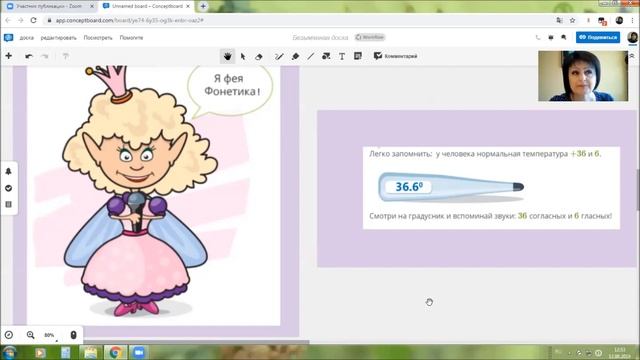The height and width of the screenshot is (360, 640).
Task: Open the search icon in header
Action: point(564,38)
